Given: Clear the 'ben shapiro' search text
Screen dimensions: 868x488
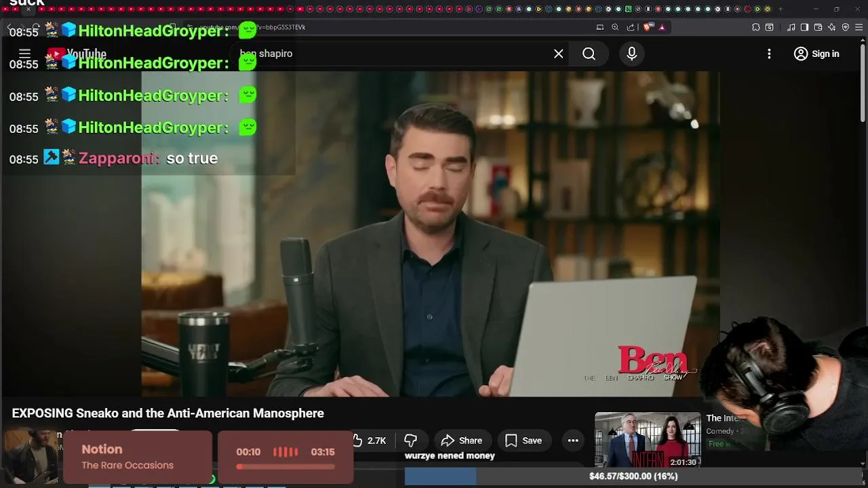Looking at the screenshot, I should point(558,54).
